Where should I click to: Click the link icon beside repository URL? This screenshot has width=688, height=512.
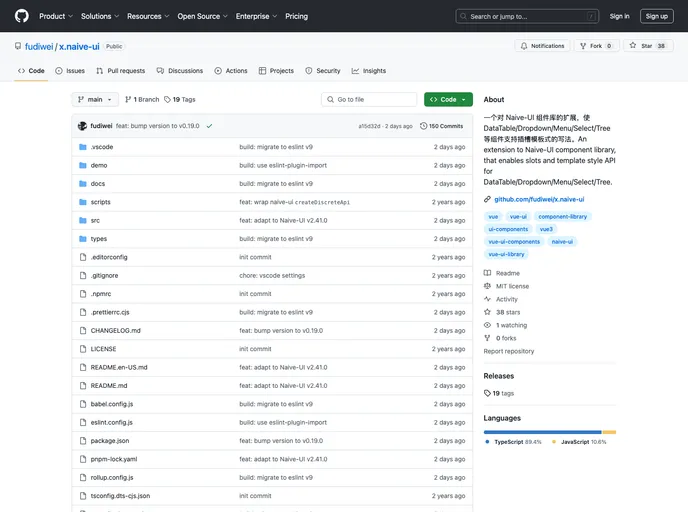[x=487, y=199]
